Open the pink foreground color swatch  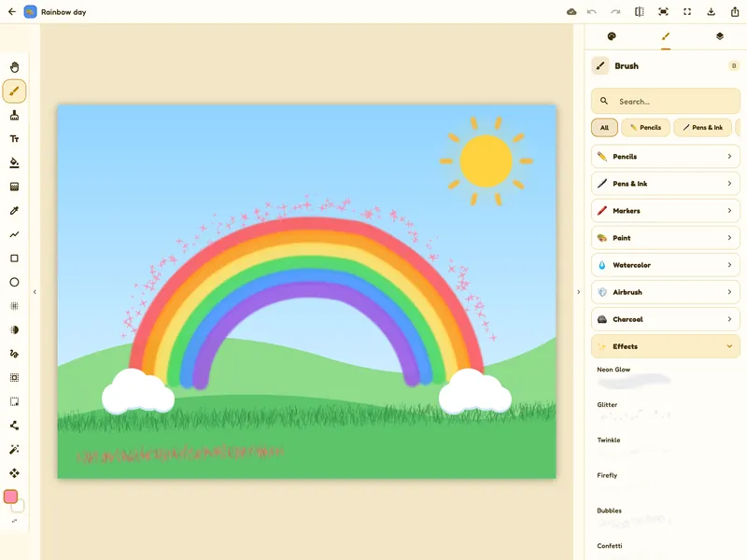coord(10,497)
